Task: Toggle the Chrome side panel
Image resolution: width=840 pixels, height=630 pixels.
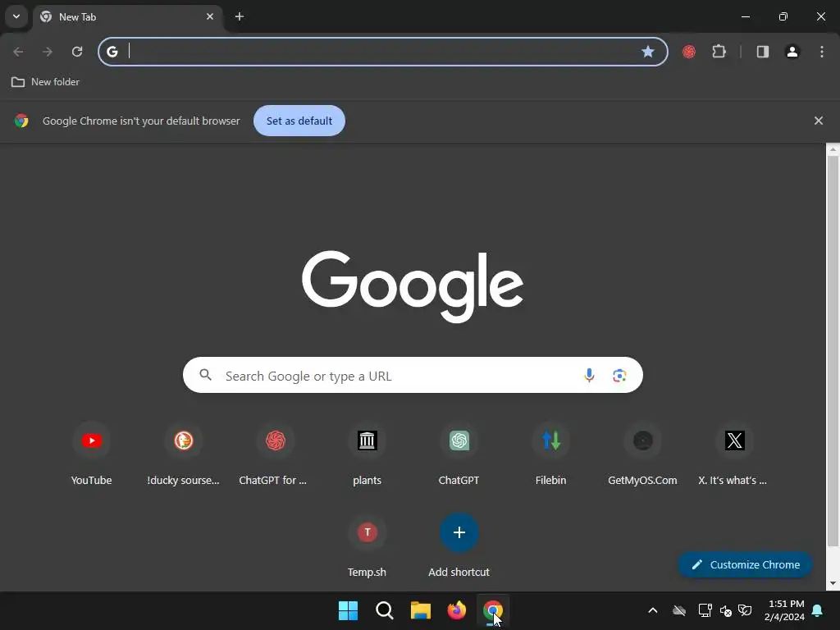Action: tap(762, 52)
